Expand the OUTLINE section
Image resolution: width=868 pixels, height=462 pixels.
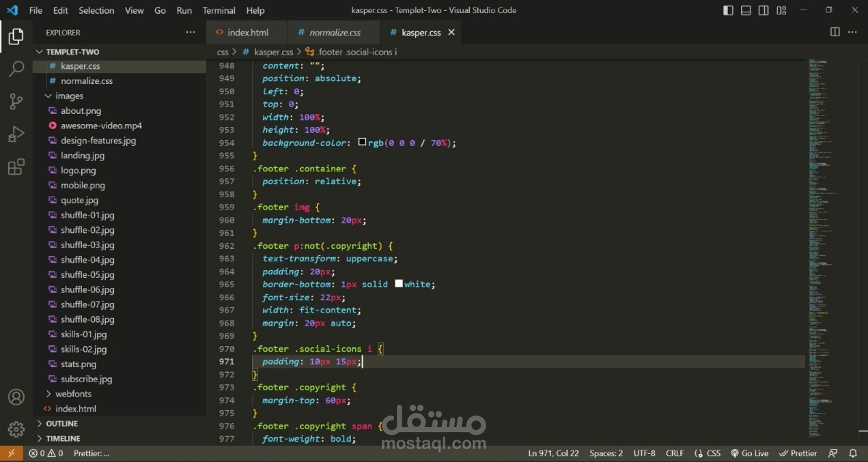tap(120, 424)
